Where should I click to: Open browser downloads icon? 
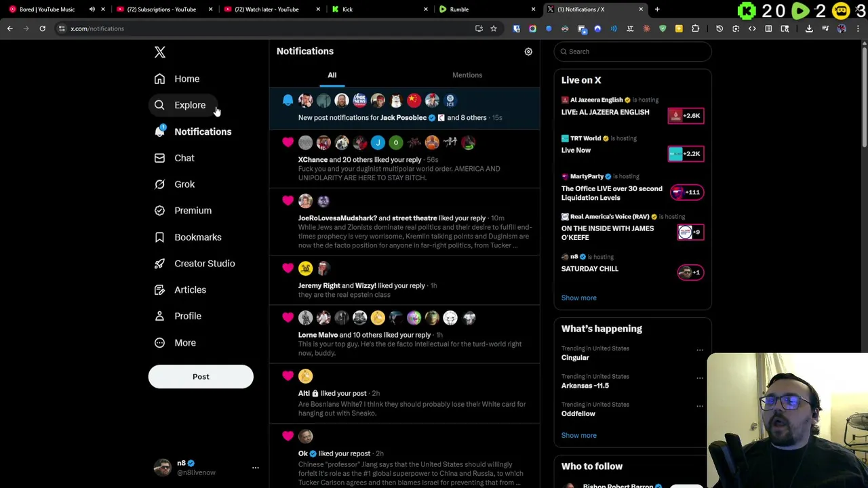(809, 28)
